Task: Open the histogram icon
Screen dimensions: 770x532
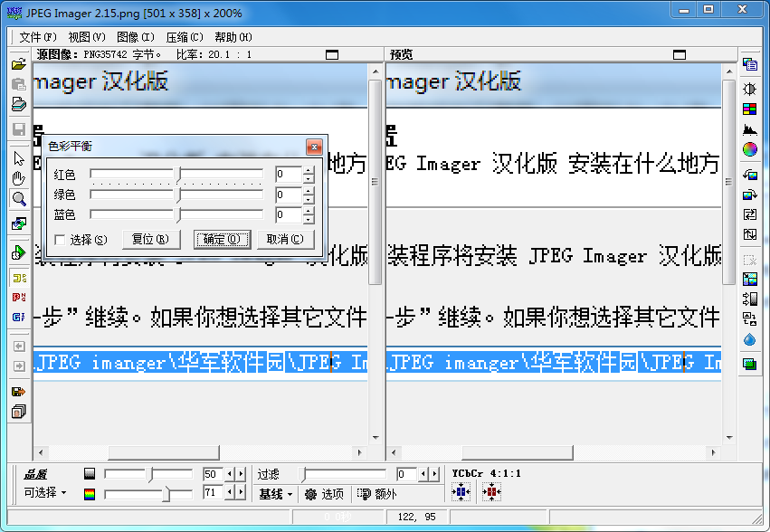Action: tap(750, 129)
